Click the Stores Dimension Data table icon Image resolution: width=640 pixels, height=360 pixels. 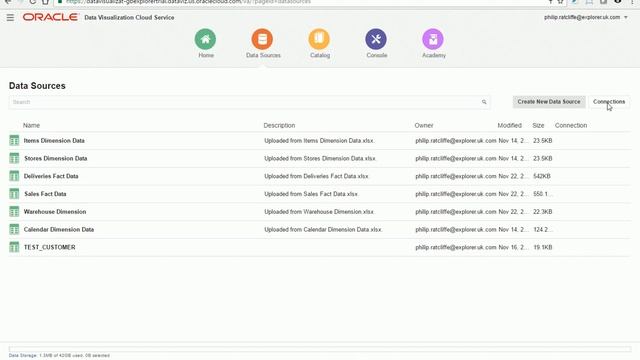14,158
